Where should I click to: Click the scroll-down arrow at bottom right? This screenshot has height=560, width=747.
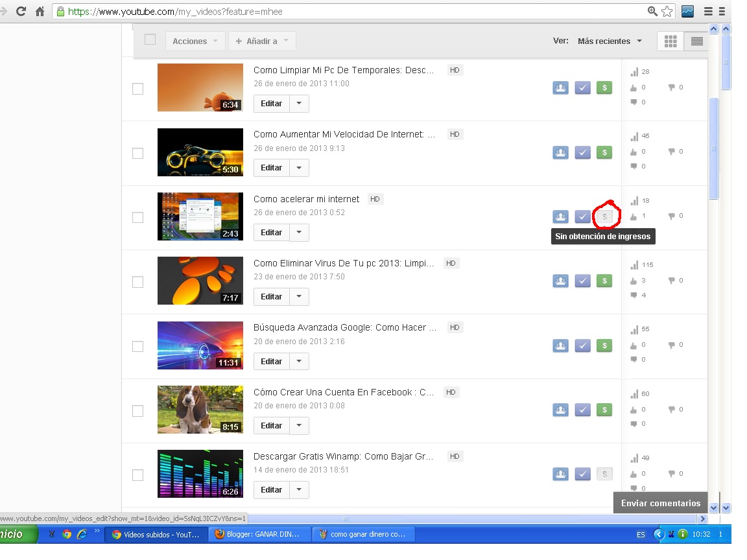click(726, 507)
